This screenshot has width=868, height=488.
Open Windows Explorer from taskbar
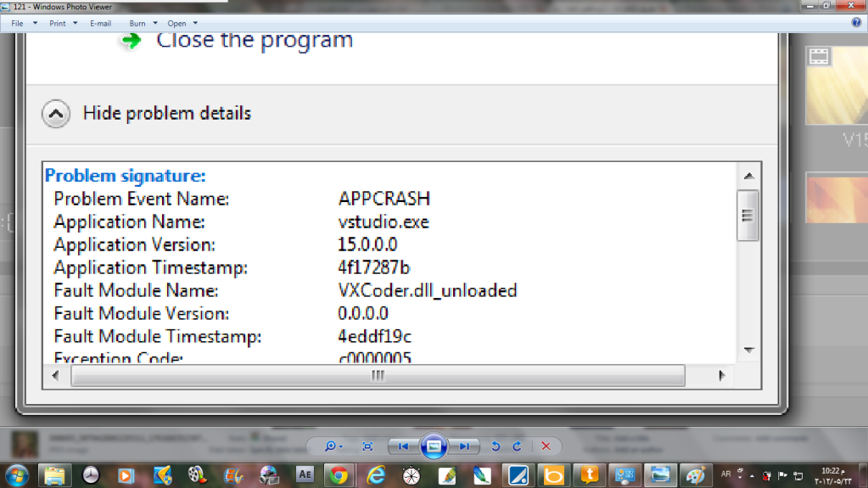coord(54,476)
